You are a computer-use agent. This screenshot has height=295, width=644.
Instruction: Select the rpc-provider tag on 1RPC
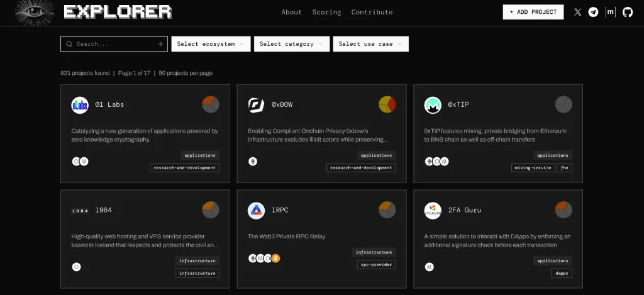coord(377,265)
